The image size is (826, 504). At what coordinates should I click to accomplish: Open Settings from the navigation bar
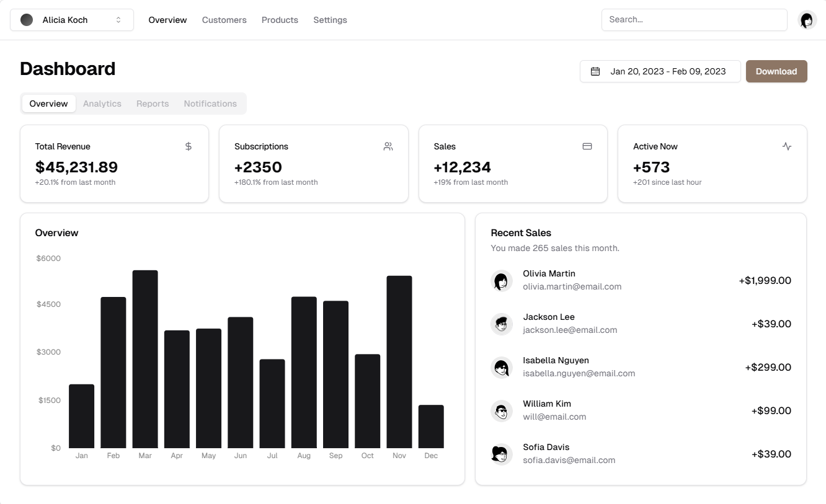tap(330, 20)
